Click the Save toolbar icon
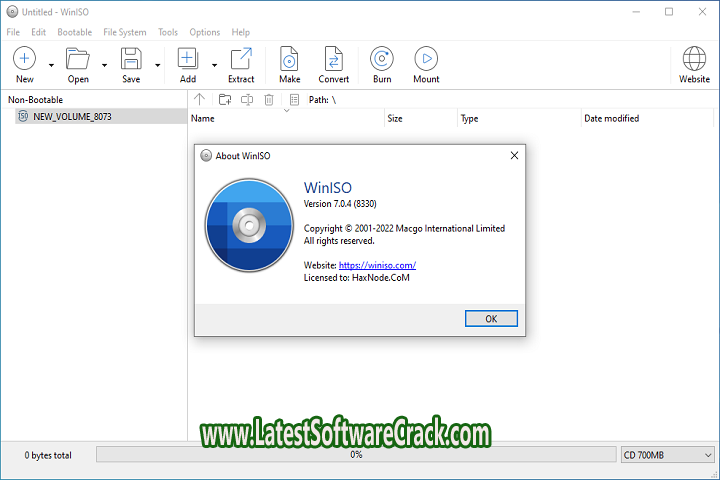The height and width of the screenshot is (480, 720). (131, 59)
